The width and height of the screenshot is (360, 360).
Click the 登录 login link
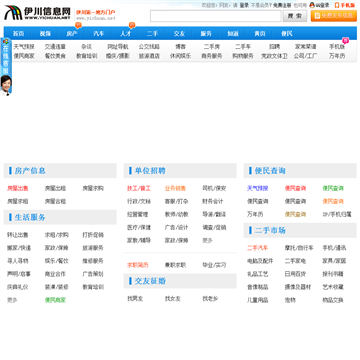pyautogui.click(x=244, y=5)
